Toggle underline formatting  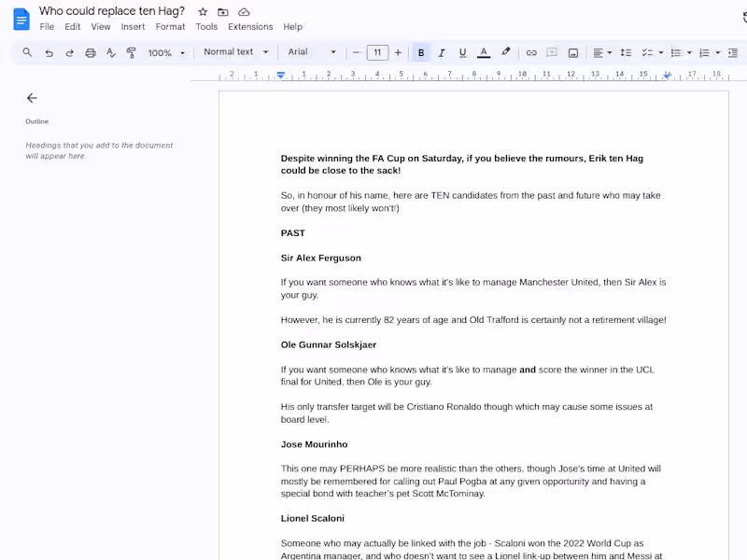click(462, 53)
